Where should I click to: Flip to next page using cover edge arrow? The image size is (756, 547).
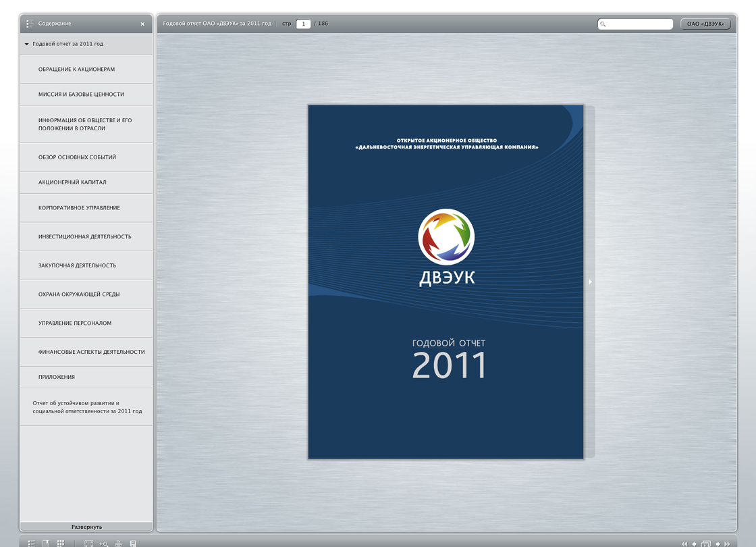click(x=590, y=282)
